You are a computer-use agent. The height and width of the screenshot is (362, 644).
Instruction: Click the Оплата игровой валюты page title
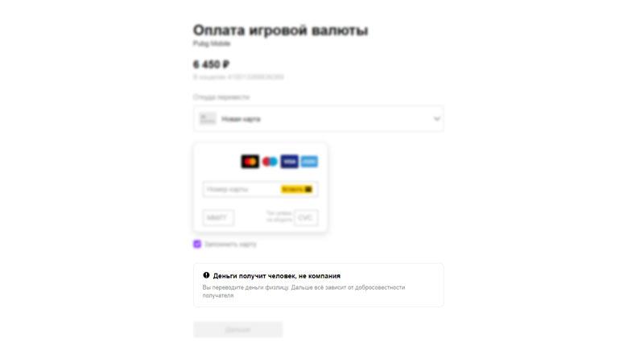pyautogui.click(x=280, y=30)
